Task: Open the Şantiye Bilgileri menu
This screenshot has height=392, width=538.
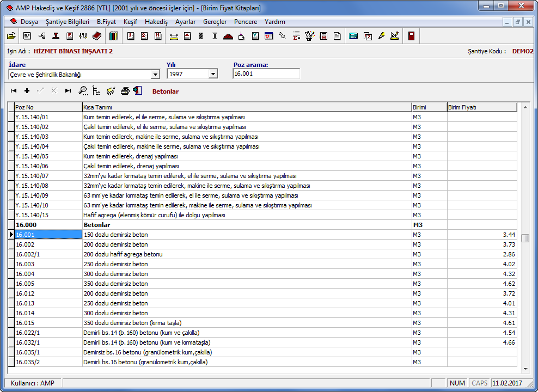Action: pos(68,22)
